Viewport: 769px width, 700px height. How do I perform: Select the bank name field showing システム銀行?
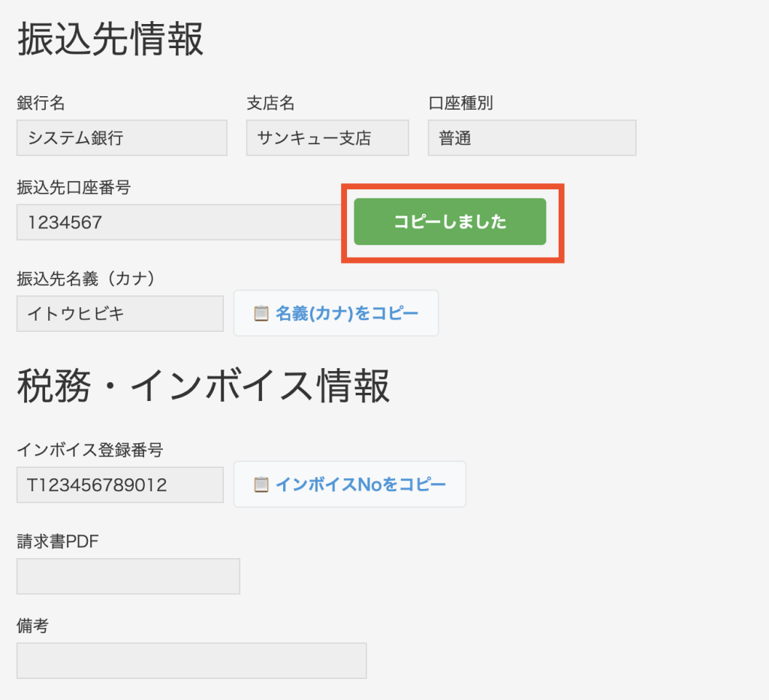[121, 137]
